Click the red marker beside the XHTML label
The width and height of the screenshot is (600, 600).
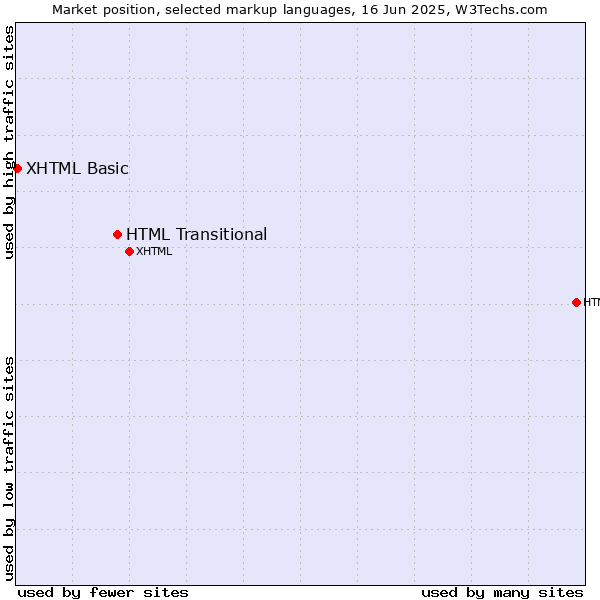tap(129, 251)
